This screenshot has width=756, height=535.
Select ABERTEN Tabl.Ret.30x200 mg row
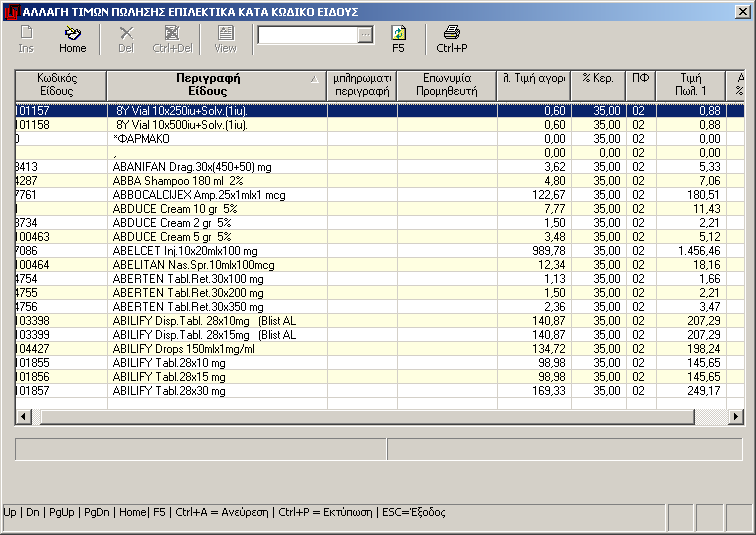click(379, 293)
